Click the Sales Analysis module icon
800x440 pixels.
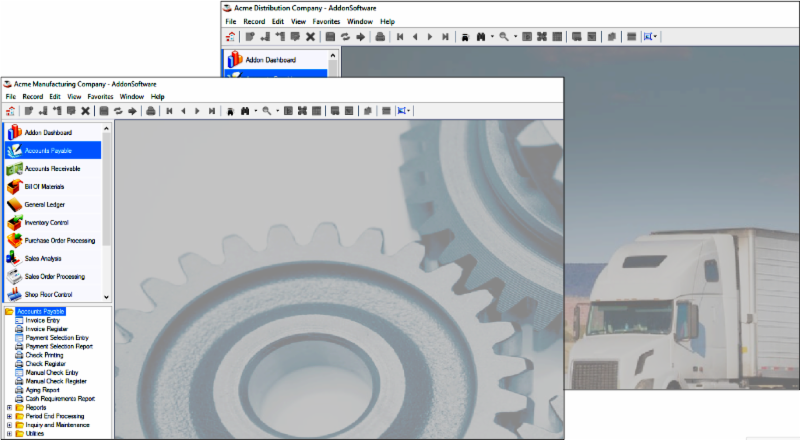click(x=14, y=258)
